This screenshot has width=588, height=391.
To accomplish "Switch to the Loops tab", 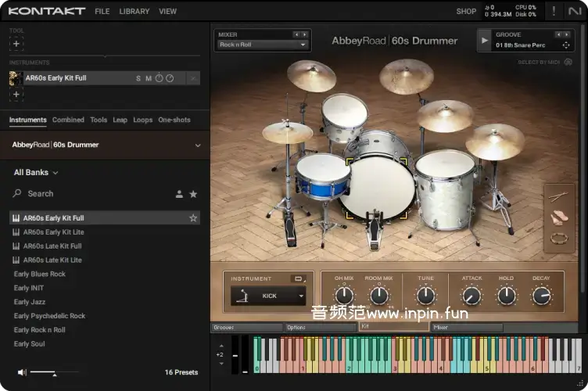I will (x=142, y=120).
